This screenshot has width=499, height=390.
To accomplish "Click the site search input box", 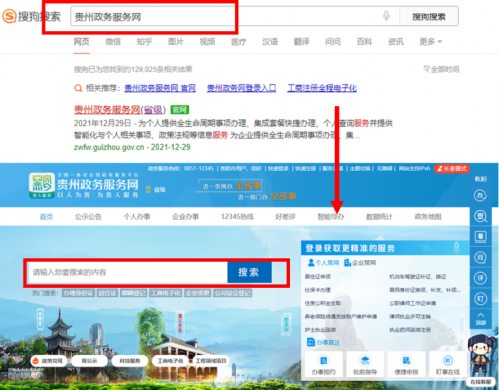I will 128,272.
